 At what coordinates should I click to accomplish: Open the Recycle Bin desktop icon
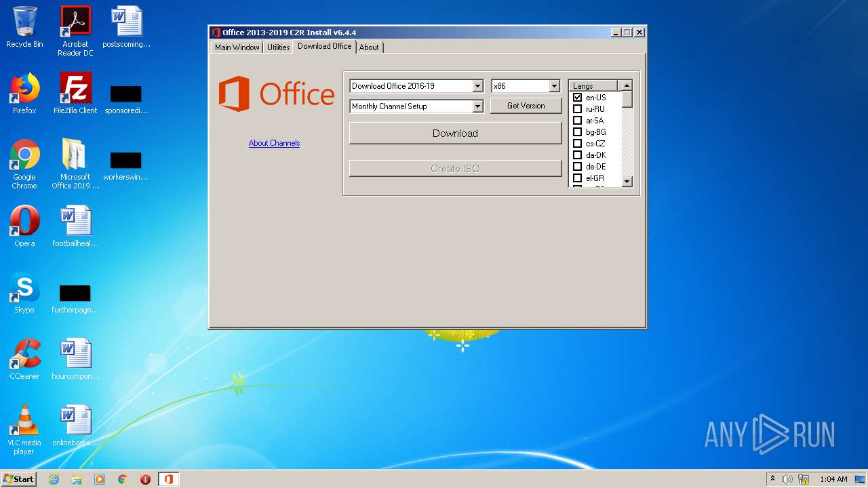click(x=24, y=27)
